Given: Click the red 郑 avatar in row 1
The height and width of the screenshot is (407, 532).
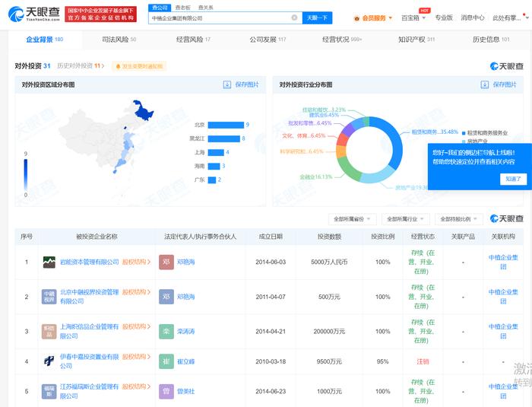Looking at the screenshot, I should pos(166,262).
